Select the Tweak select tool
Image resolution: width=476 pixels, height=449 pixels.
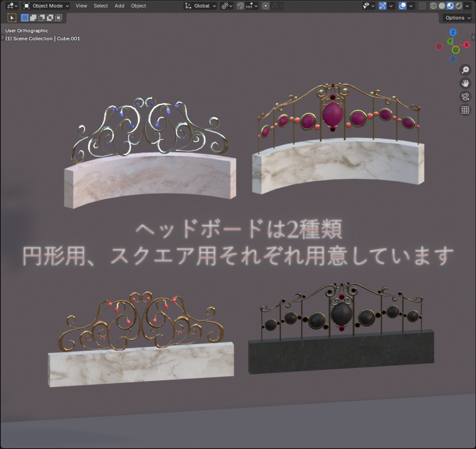tap(12, 17)
